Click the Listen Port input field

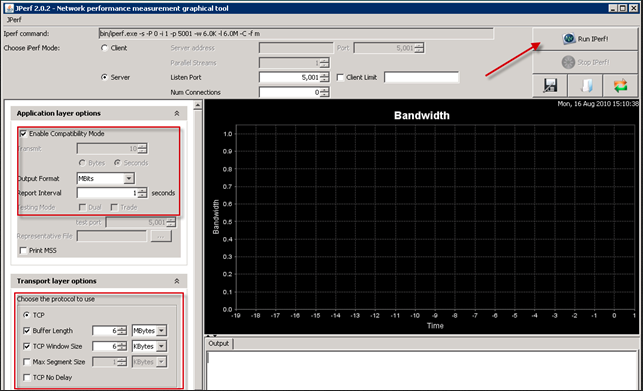(x=290, y=78)
